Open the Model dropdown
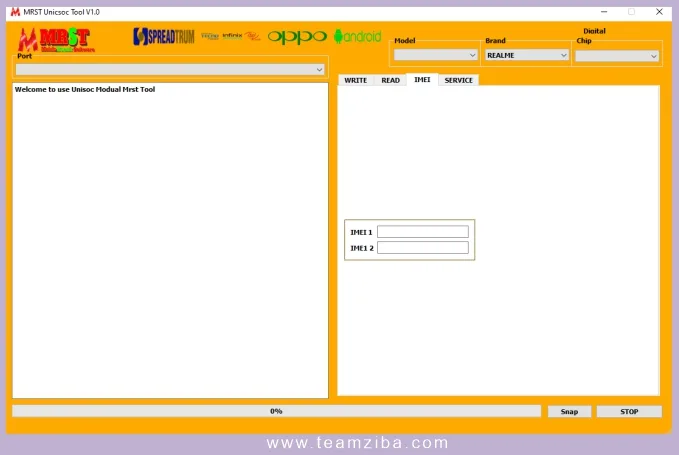This screenshot has height=455, width=679. [435, 55]
